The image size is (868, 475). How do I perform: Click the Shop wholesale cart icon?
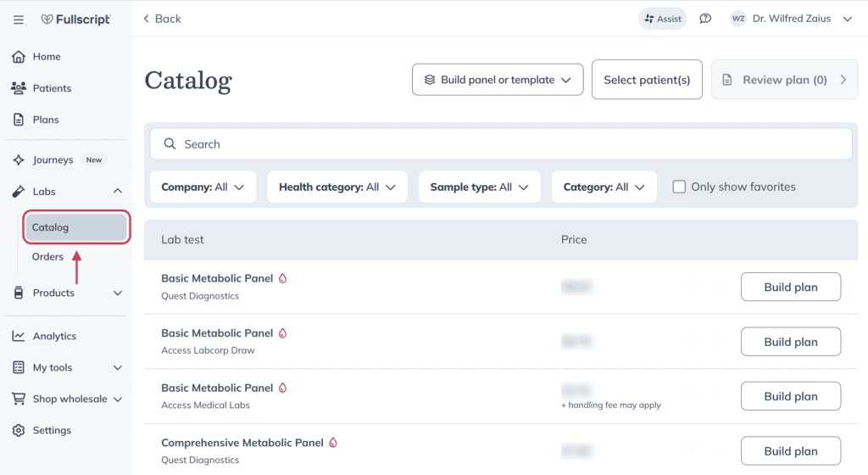pos(19,399)
